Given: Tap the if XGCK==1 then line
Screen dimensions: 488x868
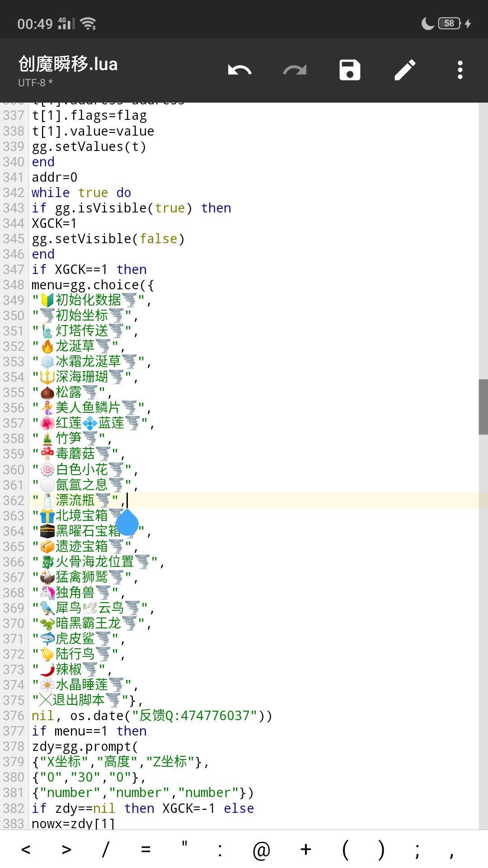Looking at the screenshot, I should (x=89, y=269).
